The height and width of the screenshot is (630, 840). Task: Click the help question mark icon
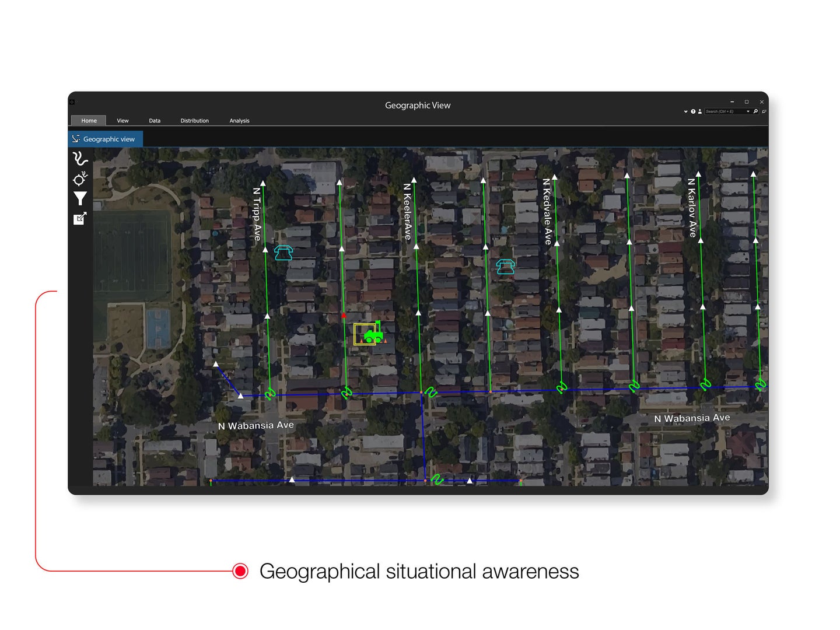pyautogui.click(x=693, y=111)
